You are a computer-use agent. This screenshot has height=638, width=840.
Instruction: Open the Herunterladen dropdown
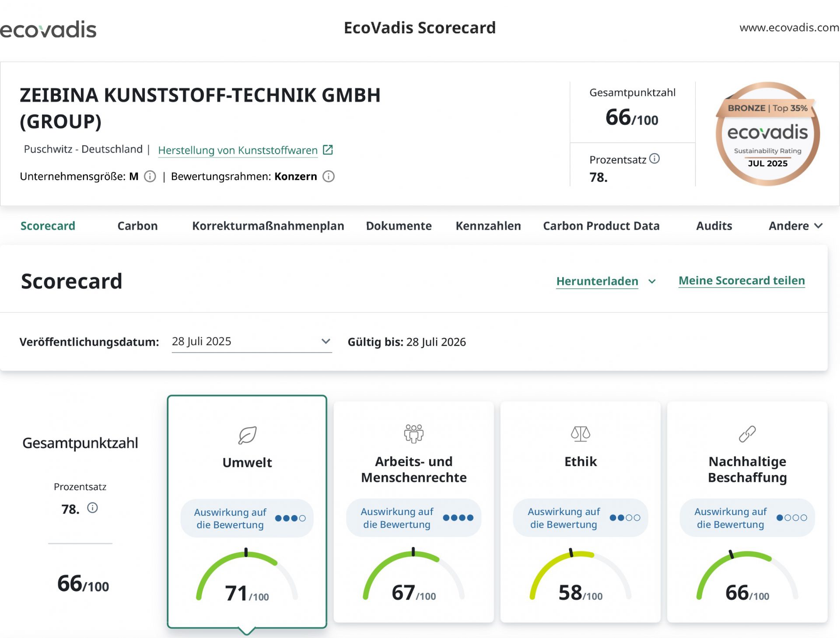605,281
